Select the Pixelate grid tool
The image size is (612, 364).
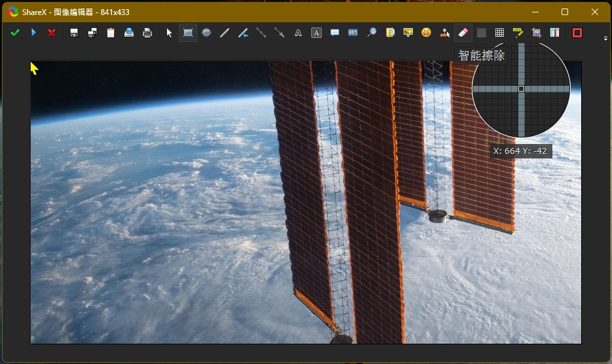tap(500, 33)
